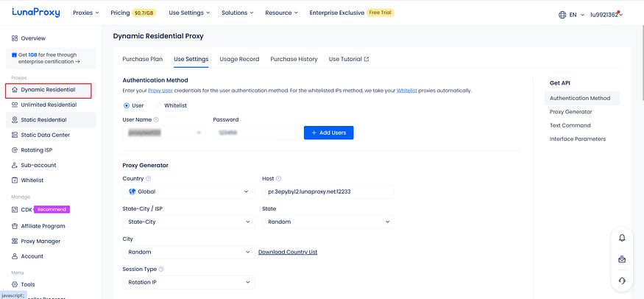The image size is (644, 299).
Task: Expand the Use Settings top menu
Action: click(189, 13)
